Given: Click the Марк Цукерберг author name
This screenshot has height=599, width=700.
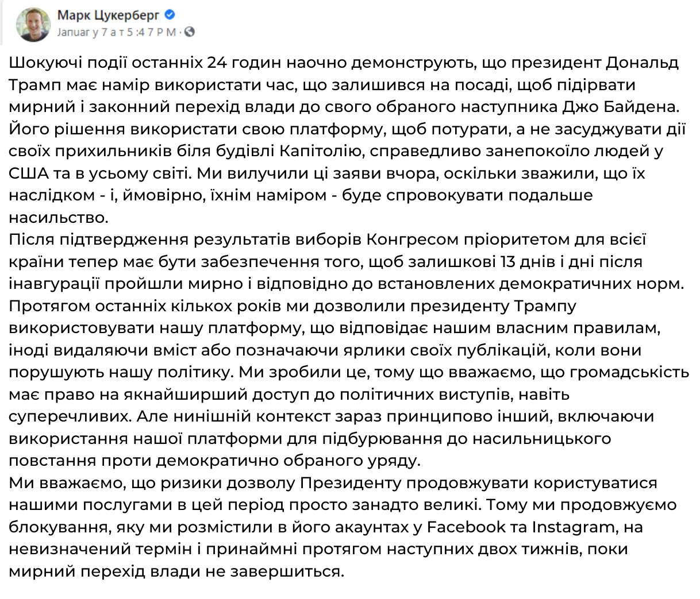Looking at the screenshot, I should point(109,16).
